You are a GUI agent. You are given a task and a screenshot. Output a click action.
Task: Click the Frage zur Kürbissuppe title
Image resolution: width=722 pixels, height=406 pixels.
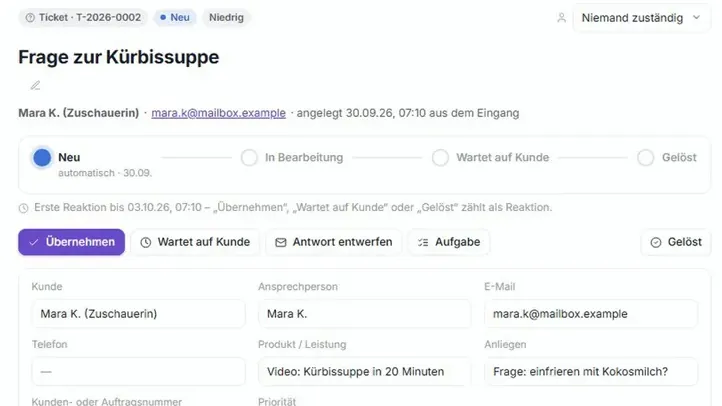pos(119,57)
